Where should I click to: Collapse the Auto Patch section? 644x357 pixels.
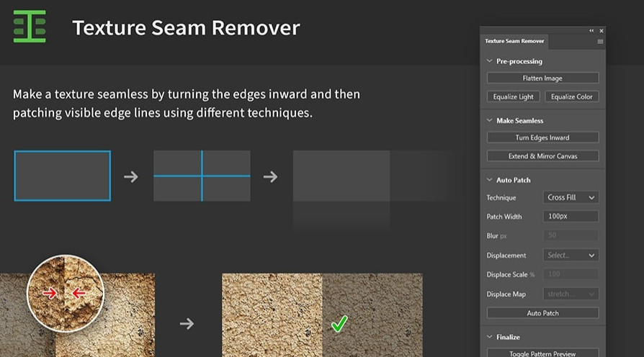point(490,180)
